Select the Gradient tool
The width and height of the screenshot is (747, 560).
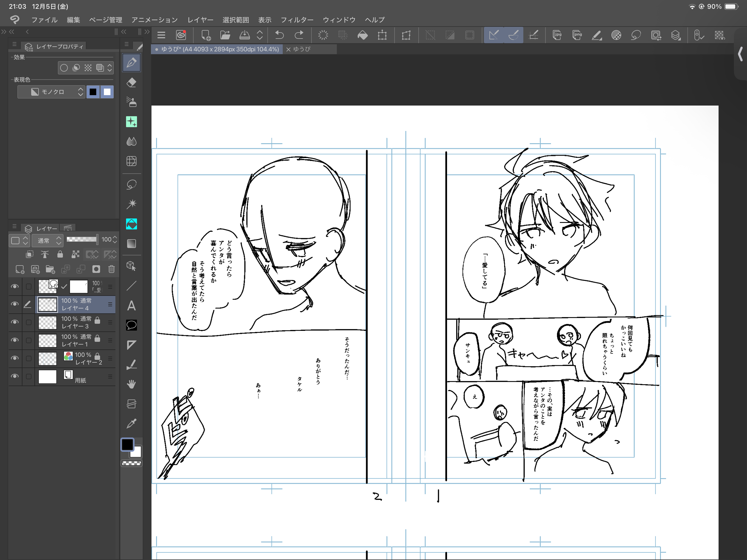coord(131,244)
